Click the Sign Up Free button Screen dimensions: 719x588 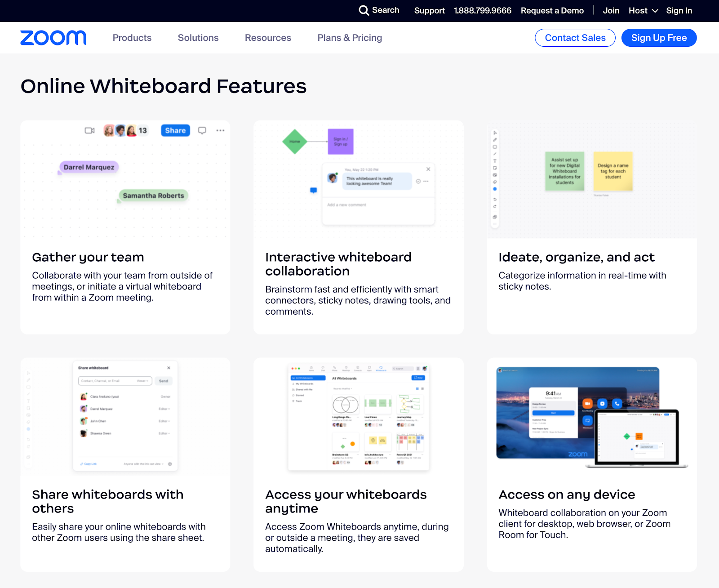[659, 38]
